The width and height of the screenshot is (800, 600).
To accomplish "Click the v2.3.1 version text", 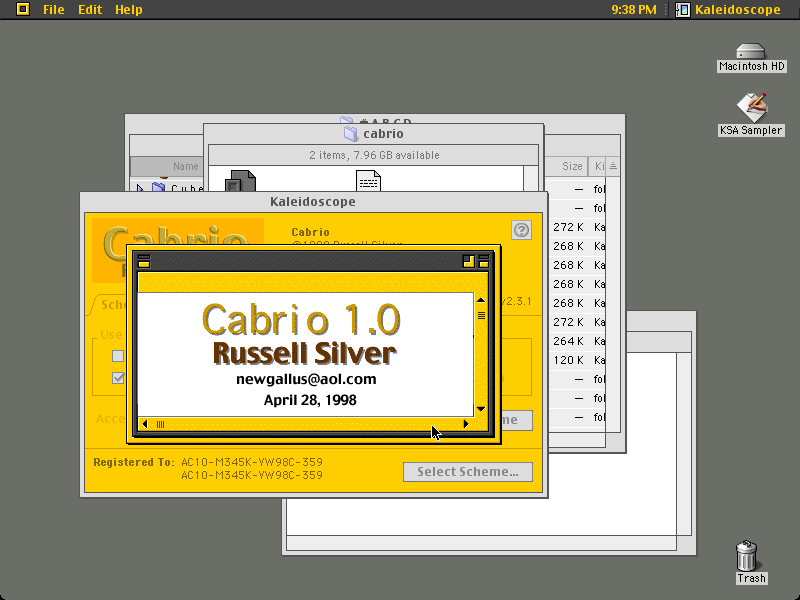I will pyautogui.click(x=516, y=301).
